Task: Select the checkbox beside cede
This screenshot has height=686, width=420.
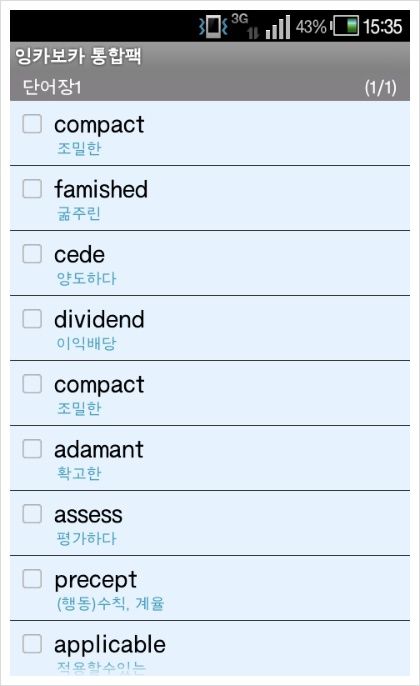Action: [x=32, y=254]
